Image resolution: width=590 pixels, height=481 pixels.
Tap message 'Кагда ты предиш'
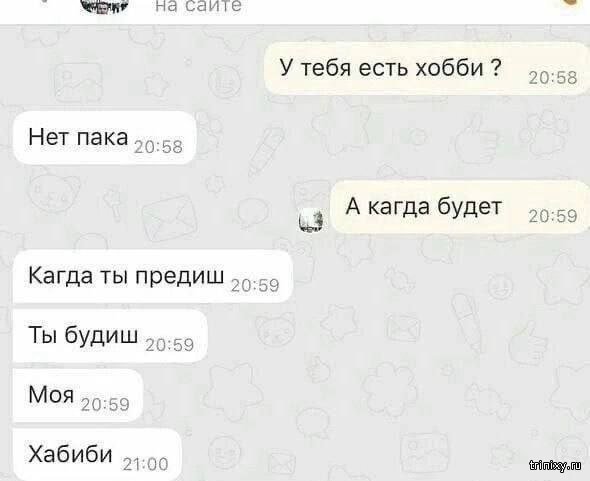[x=153, y=276]
